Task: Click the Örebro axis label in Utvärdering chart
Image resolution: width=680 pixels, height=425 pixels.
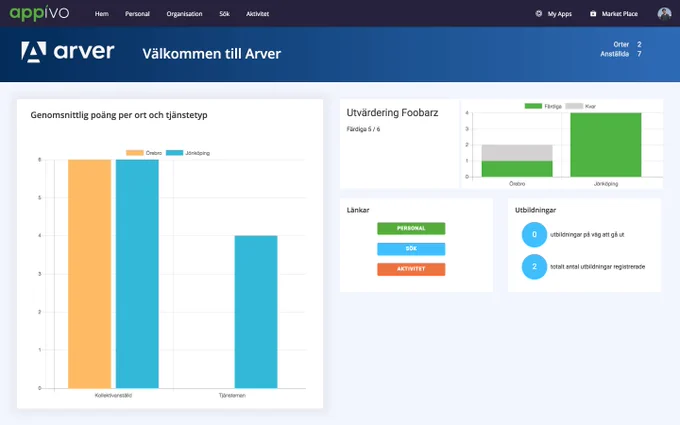Action: click(517, 184)
